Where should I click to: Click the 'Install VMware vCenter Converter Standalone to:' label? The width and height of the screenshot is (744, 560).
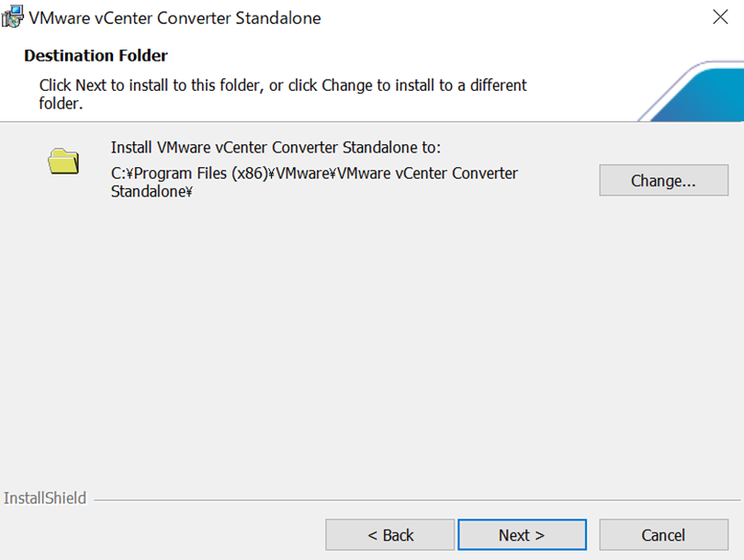coord(276,147)
